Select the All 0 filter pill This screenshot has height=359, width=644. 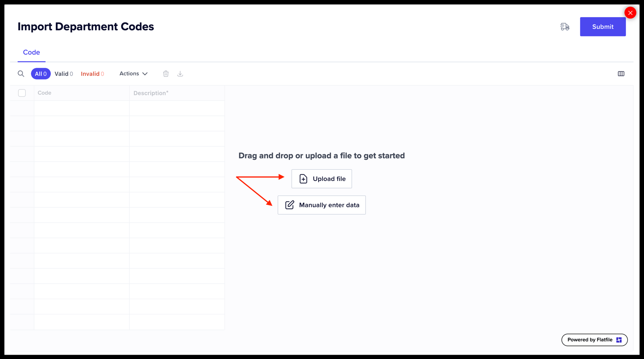pos(40,73)
